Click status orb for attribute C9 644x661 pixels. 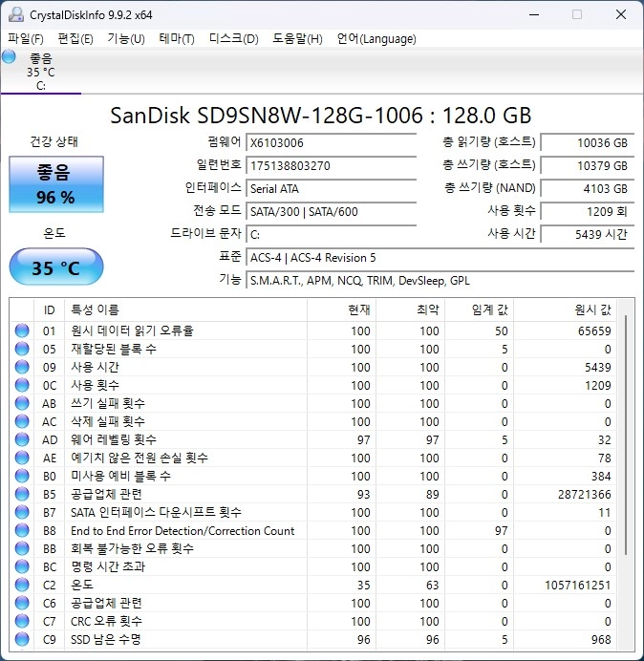tap(22, 639)
